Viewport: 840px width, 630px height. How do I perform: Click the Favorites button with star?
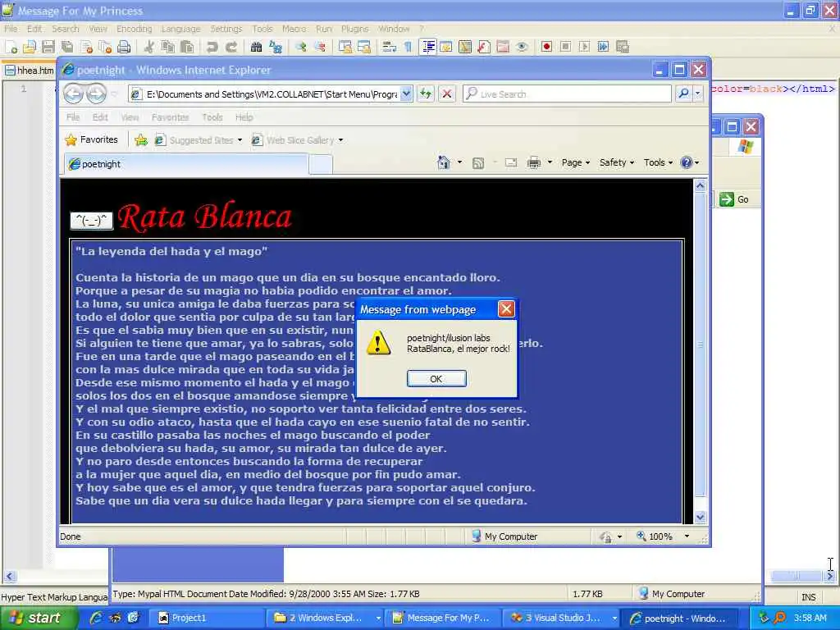click(x=91, y=139)
